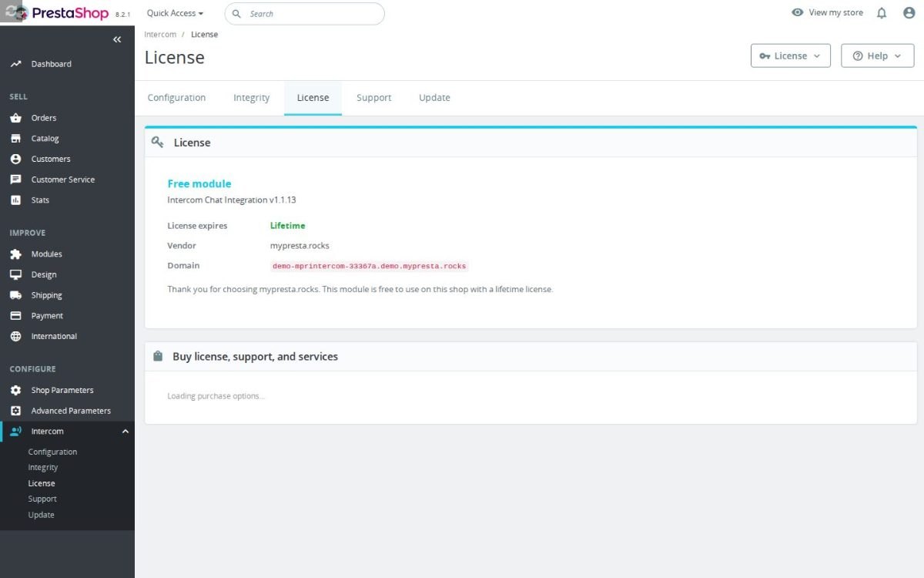Click the Shipping truck icon

(15, 295)
